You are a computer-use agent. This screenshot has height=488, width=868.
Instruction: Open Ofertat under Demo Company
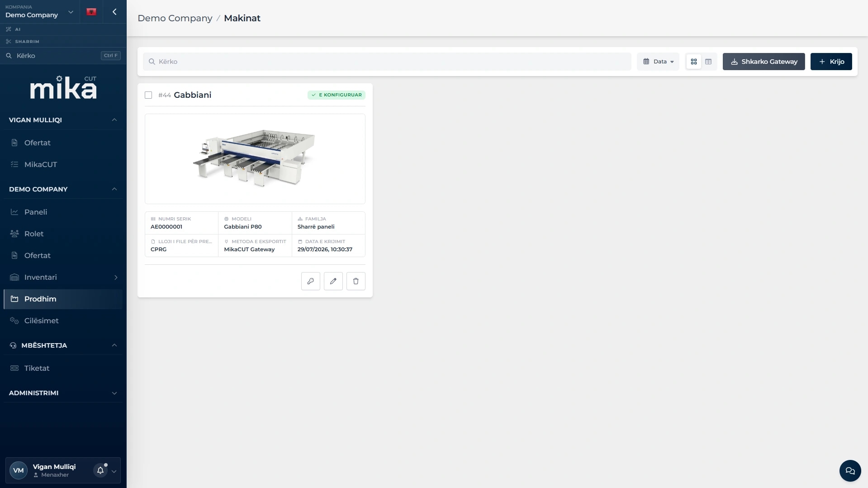coord(63,256)
